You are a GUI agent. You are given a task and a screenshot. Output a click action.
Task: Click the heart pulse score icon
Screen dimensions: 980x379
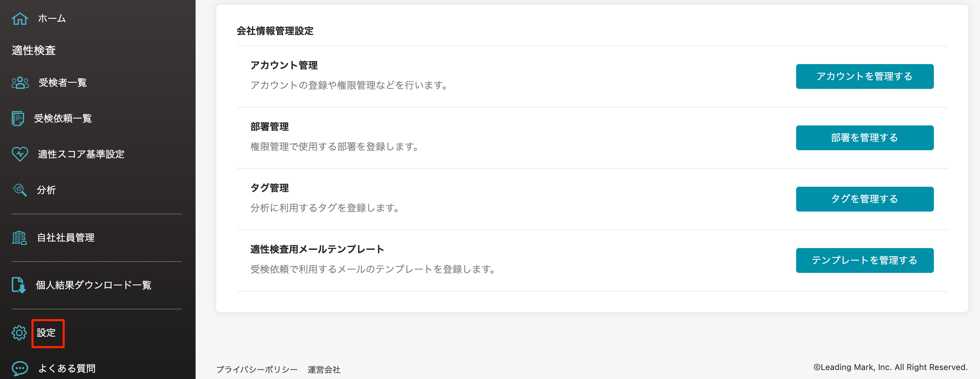pos(20,154)
